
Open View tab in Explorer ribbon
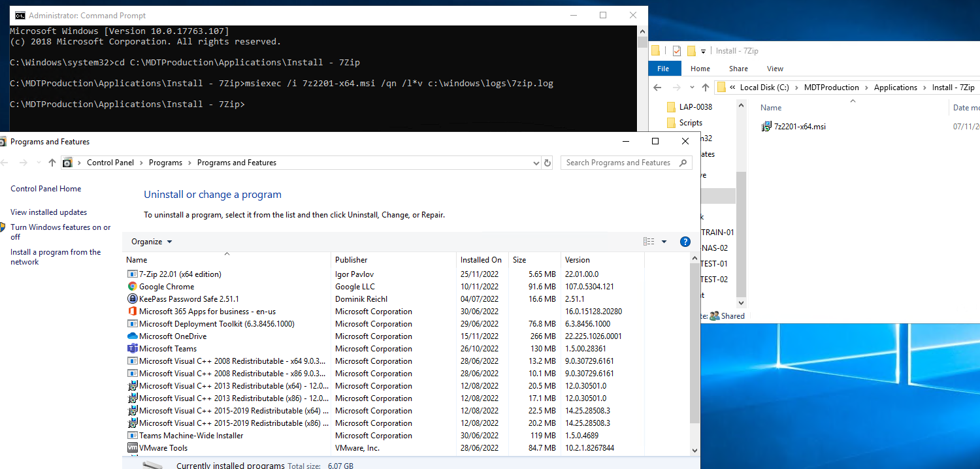tap(775, 69)
